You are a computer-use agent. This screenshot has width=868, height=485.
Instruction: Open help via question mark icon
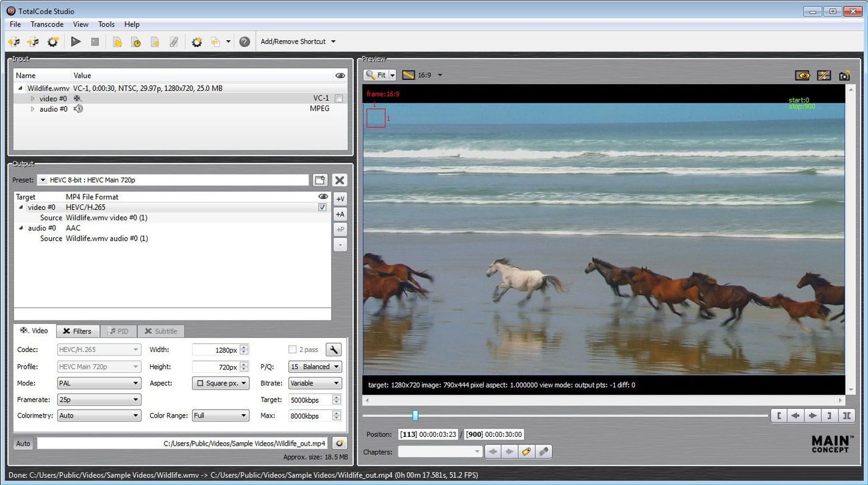pos(244,41)
